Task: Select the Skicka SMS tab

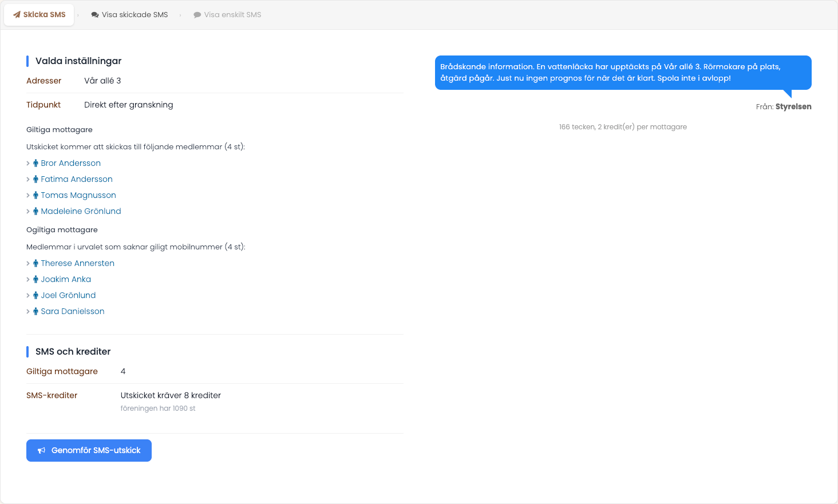Action: tap(39, 15)
